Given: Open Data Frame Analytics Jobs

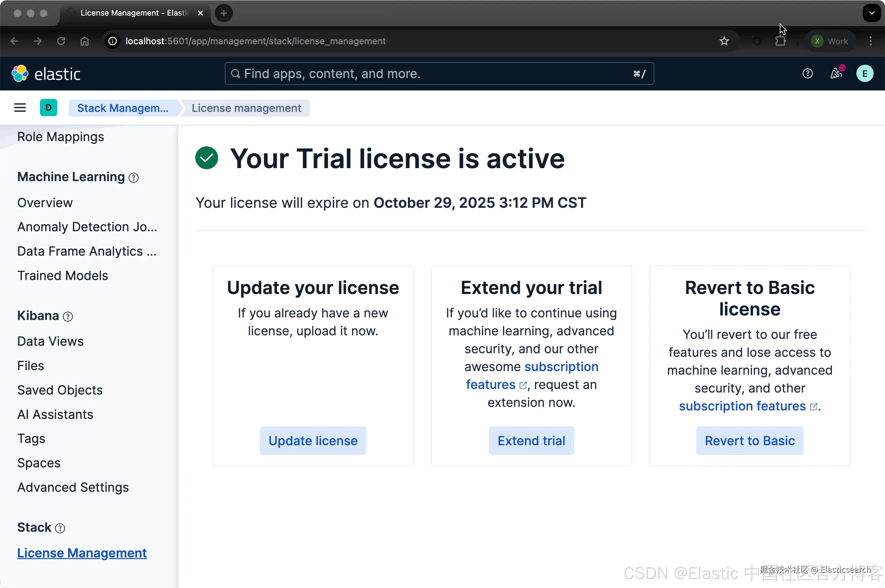Looking at the screenshot, I should coord(87,251).
